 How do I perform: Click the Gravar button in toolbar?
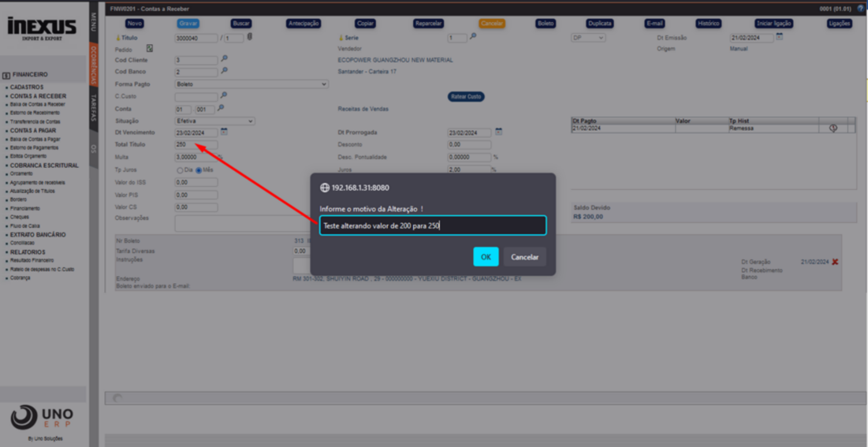[x=188, y=24]
